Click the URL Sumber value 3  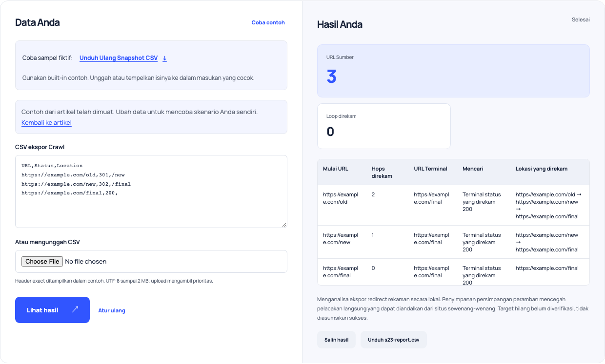click(x=332, y=77)
